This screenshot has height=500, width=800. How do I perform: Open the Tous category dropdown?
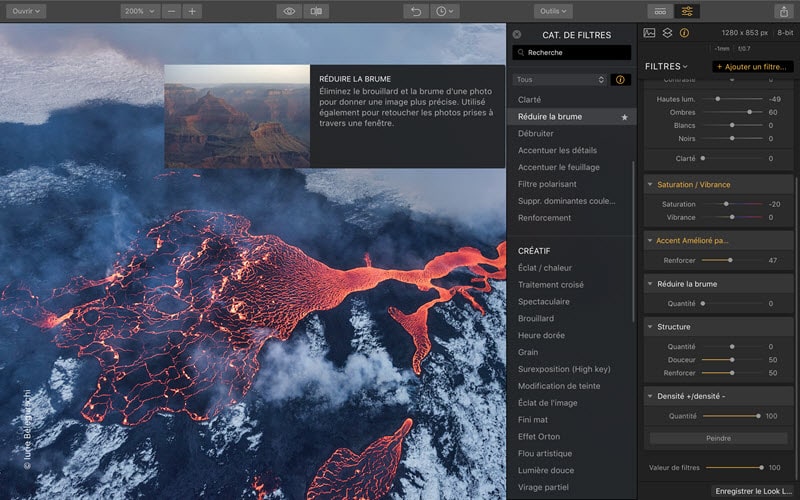559,80
